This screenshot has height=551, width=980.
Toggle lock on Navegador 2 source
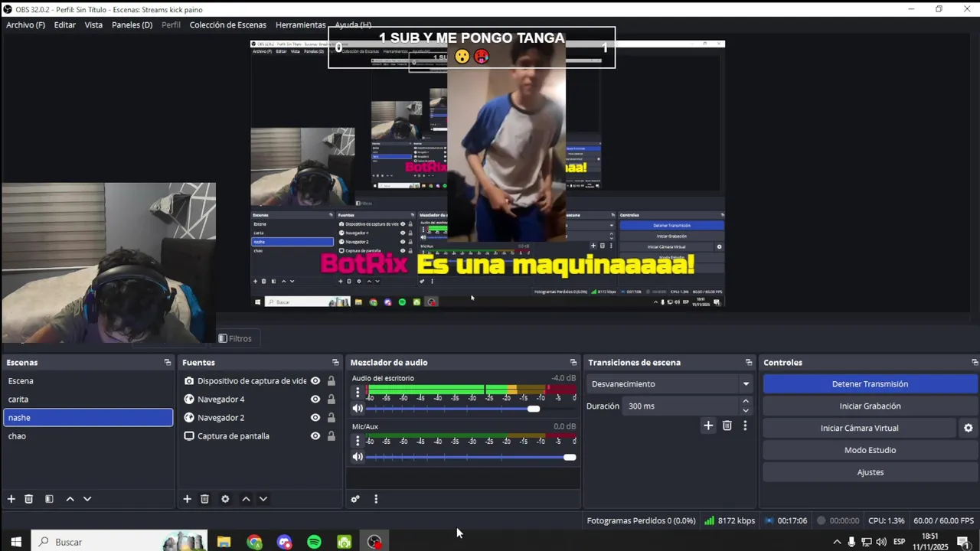332,418
